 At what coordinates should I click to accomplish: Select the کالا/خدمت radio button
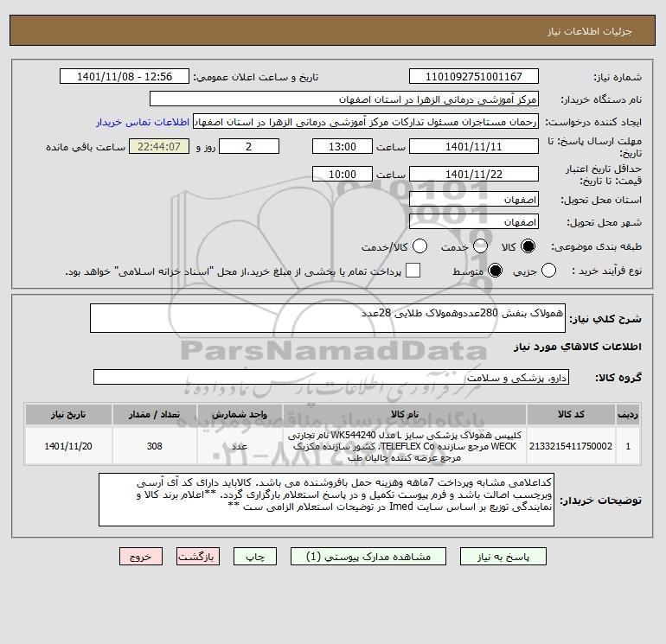point(419,246)
